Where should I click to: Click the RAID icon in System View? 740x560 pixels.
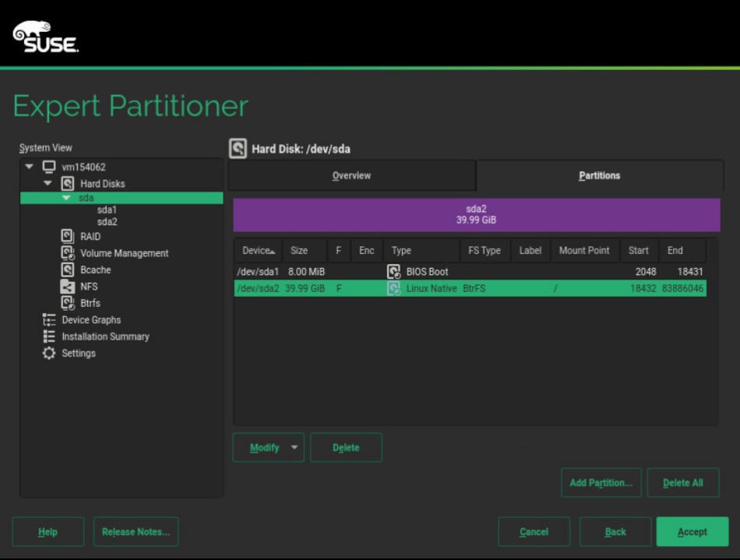[x=68, y=236]
